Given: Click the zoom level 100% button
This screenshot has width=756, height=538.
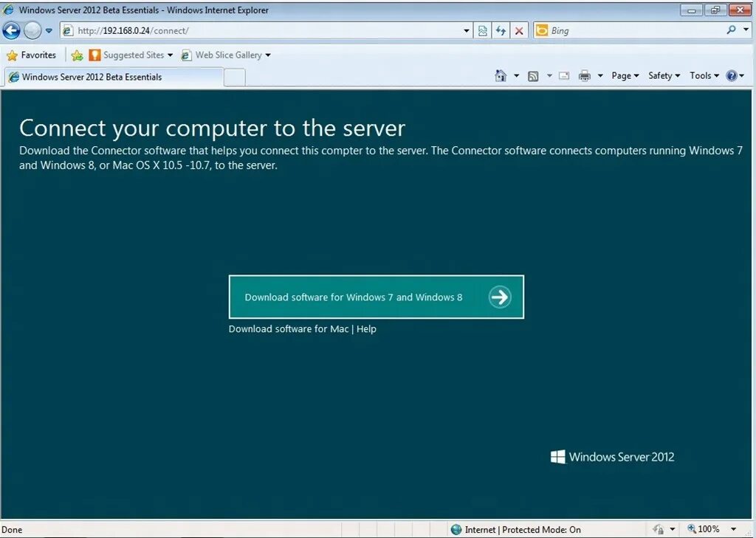Looking at the screenshot, I should point(704,529).
